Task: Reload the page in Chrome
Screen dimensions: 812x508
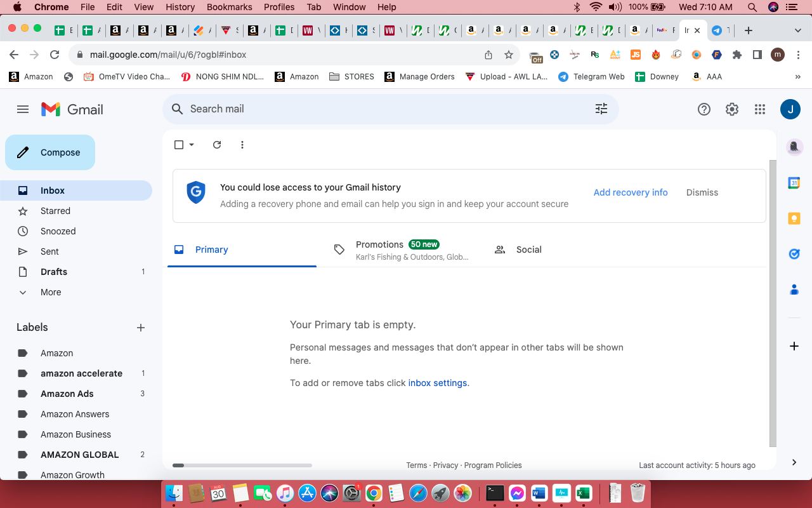Action: 55,55
